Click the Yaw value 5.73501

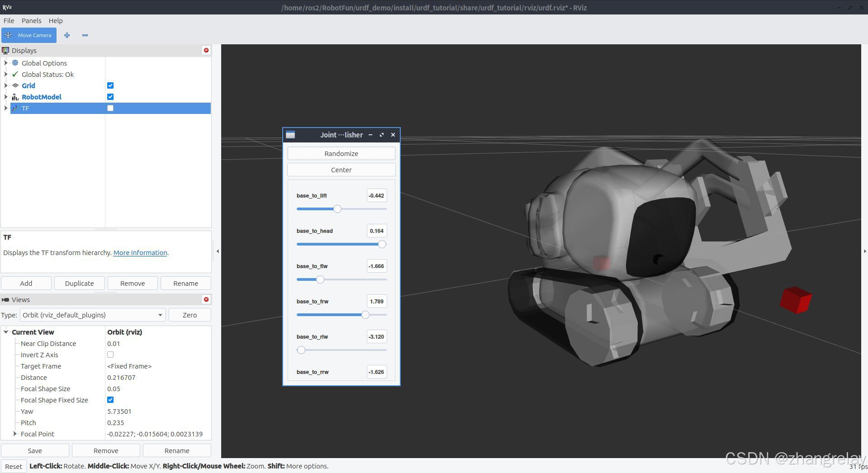click(119, 412)
